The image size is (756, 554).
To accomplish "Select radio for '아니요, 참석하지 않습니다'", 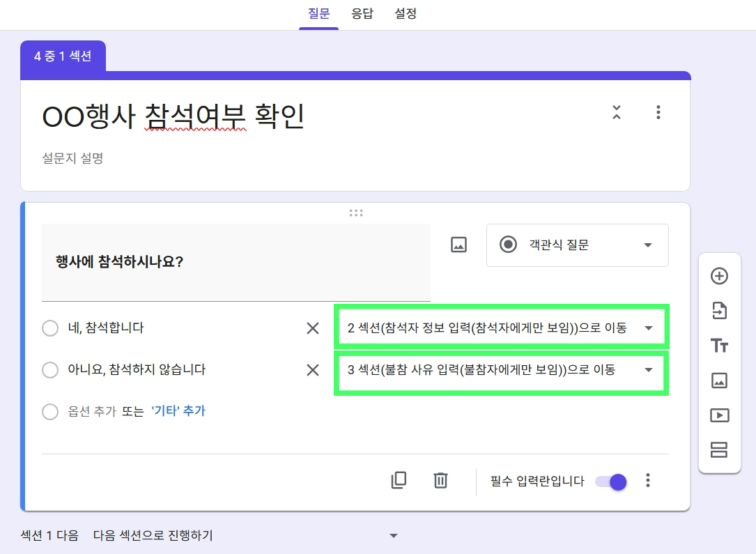I will click(50, 370).
